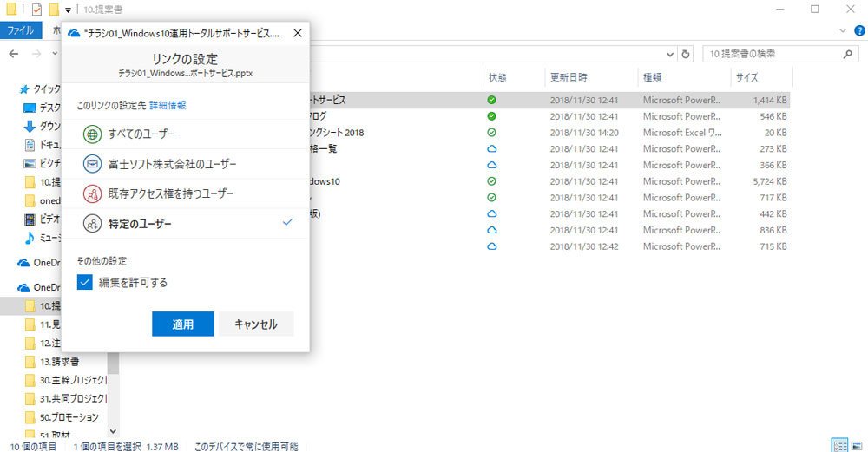
Task: Expand the ribbon with the chevron
Action: coord(843,30)
